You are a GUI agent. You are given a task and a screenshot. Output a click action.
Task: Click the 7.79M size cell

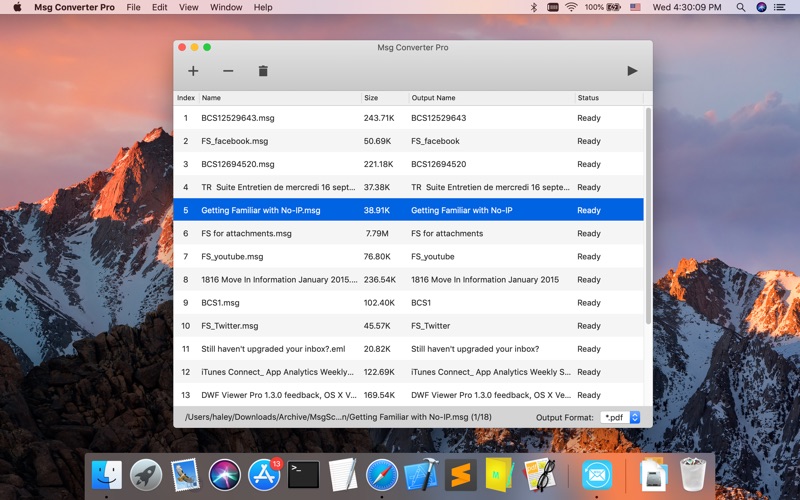377,233
